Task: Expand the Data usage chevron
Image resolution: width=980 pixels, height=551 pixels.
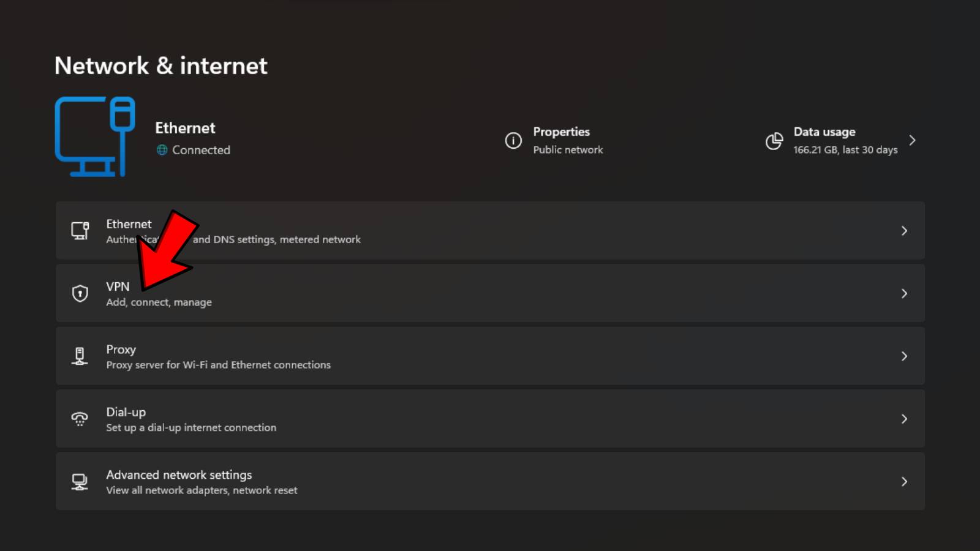Action: tap(913, 140)
